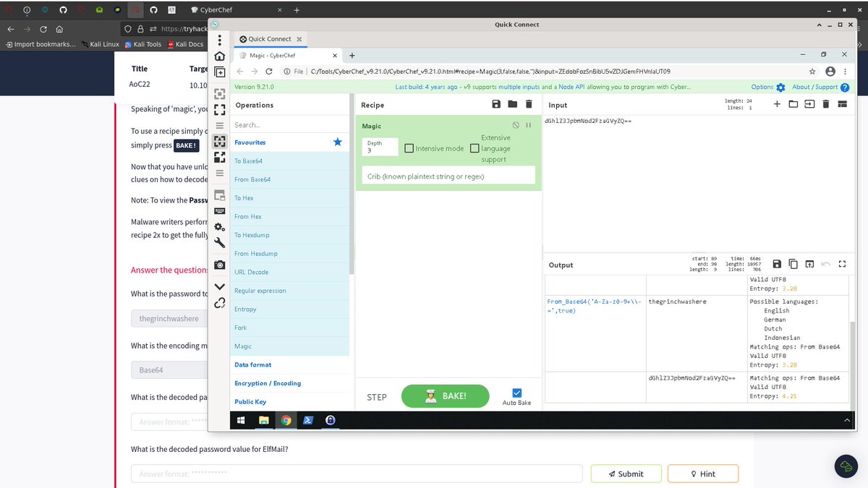Disable the Magic operation with the ban icon
Image resolution: width=868 pixels, height=488 pixels.
tap(516, 126)
